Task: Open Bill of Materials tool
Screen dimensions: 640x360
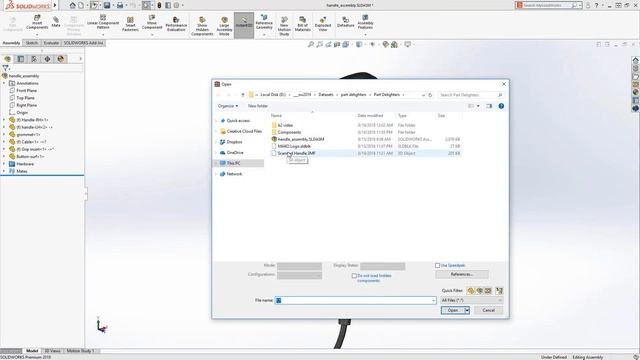Action: (302, 24)
